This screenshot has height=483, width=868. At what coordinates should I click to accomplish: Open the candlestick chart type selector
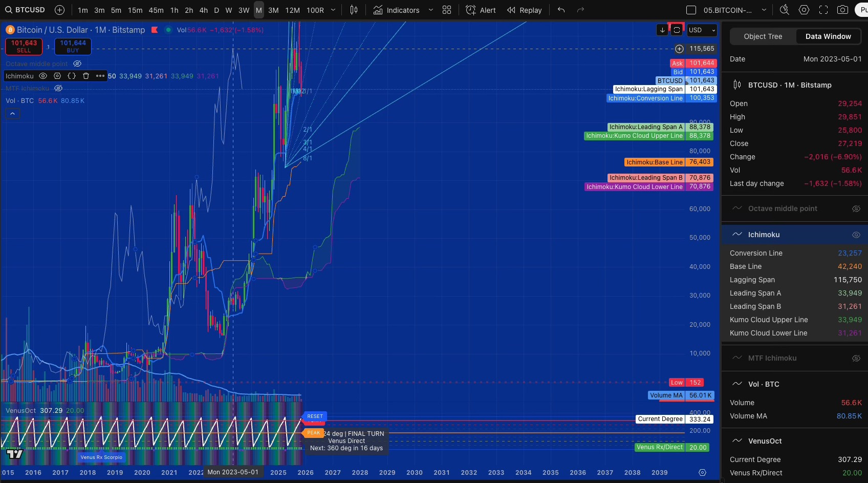354,10
